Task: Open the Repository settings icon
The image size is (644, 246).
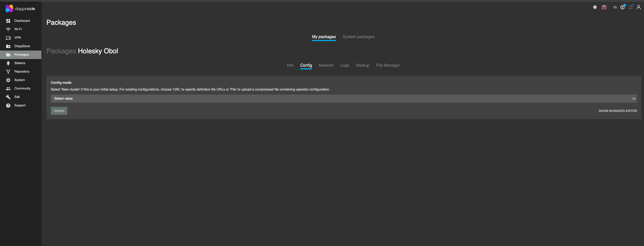Action: click(x=8, y=71)
